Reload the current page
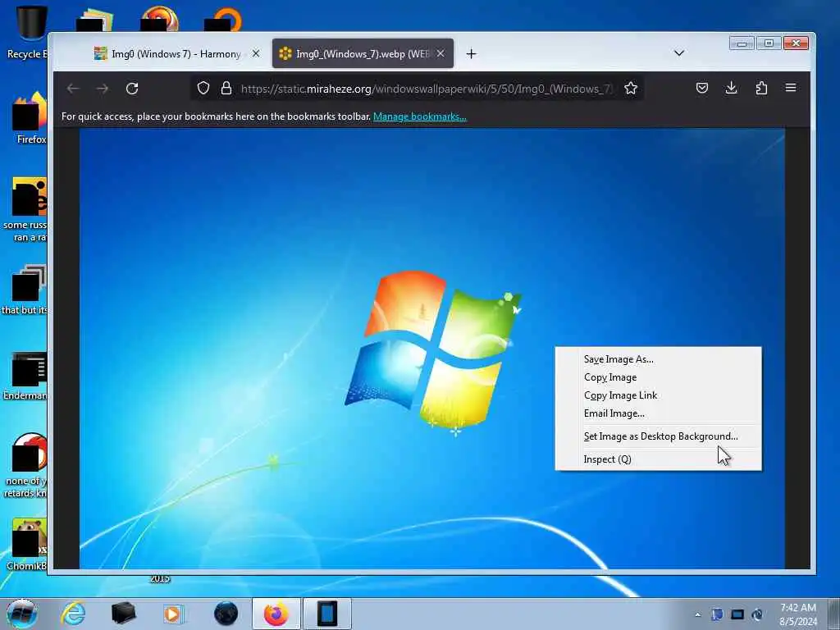840x630 pixels. pyautogui.click(x=132, y=89)
